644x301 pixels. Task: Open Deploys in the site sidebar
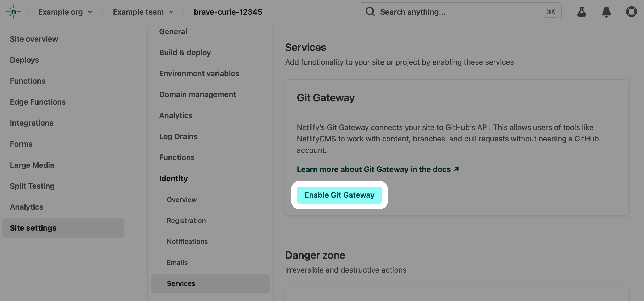click(x=24, y=60)
